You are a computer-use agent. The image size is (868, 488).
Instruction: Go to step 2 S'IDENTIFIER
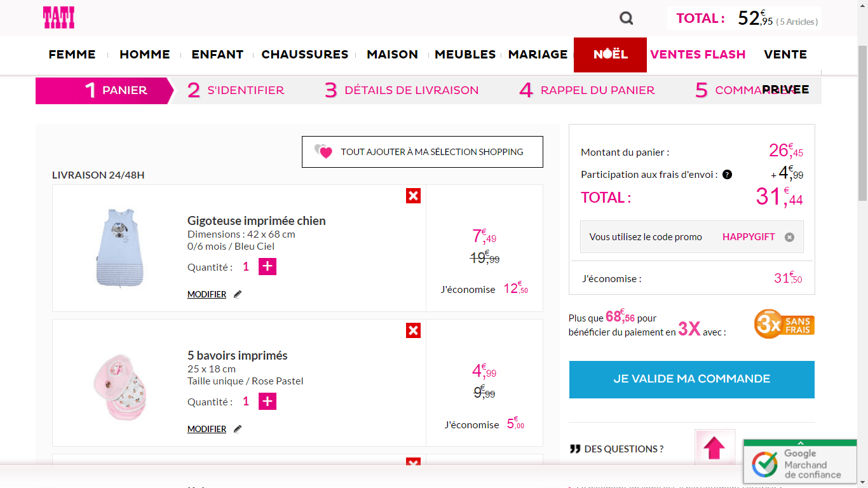point(236,90)
